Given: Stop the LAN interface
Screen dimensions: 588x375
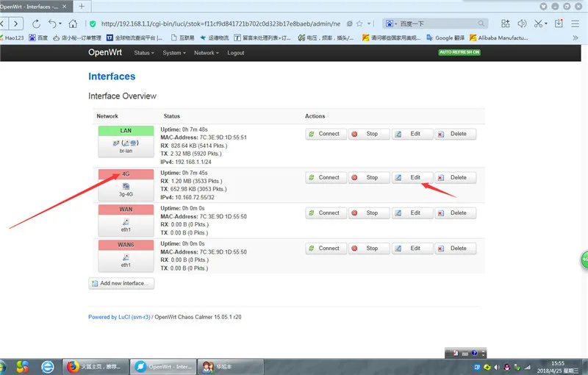Looking at the screenshot, I should 369,134.
